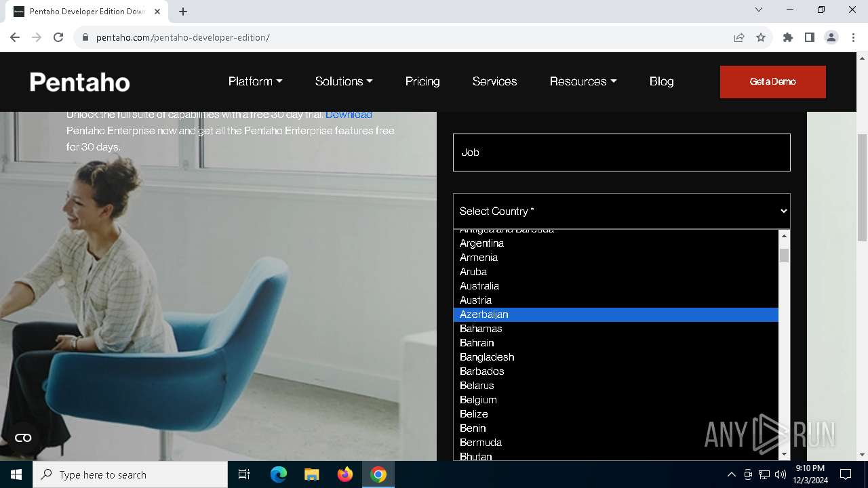Image resolution: width=868 pixels, height=488 pixels.
Task: Expand the Resources menu
Action: (x=583, y=81)
